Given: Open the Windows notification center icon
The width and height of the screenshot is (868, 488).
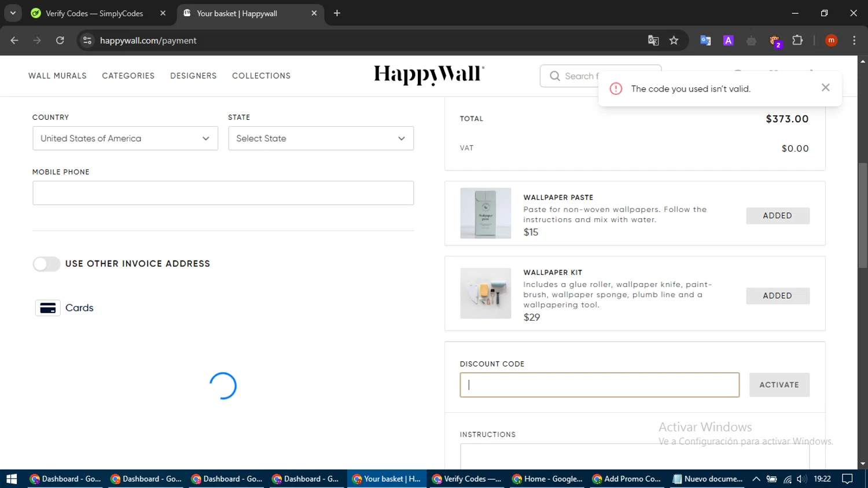Looking at the screenshot, I should [847, 479].
